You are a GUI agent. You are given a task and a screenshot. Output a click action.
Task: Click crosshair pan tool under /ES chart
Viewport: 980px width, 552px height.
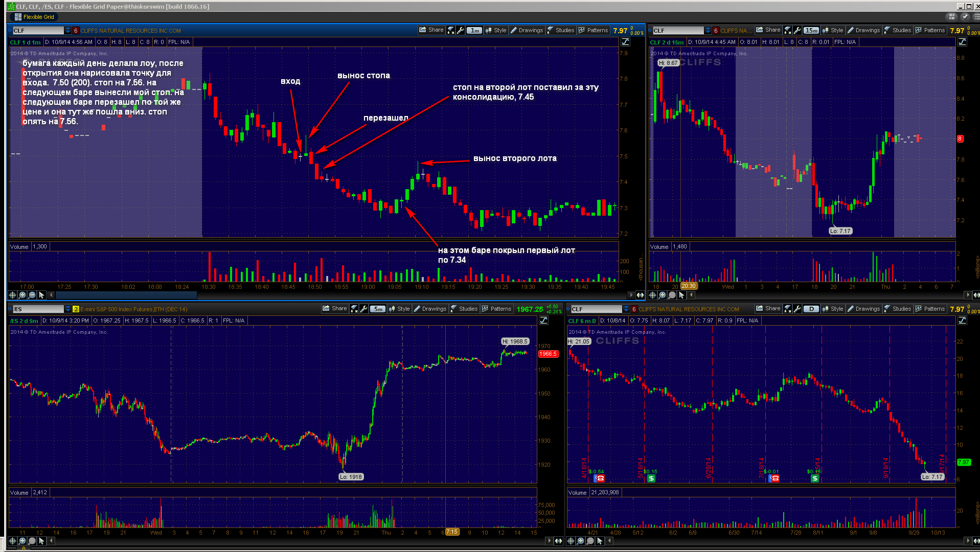click(x=13, y=541)
